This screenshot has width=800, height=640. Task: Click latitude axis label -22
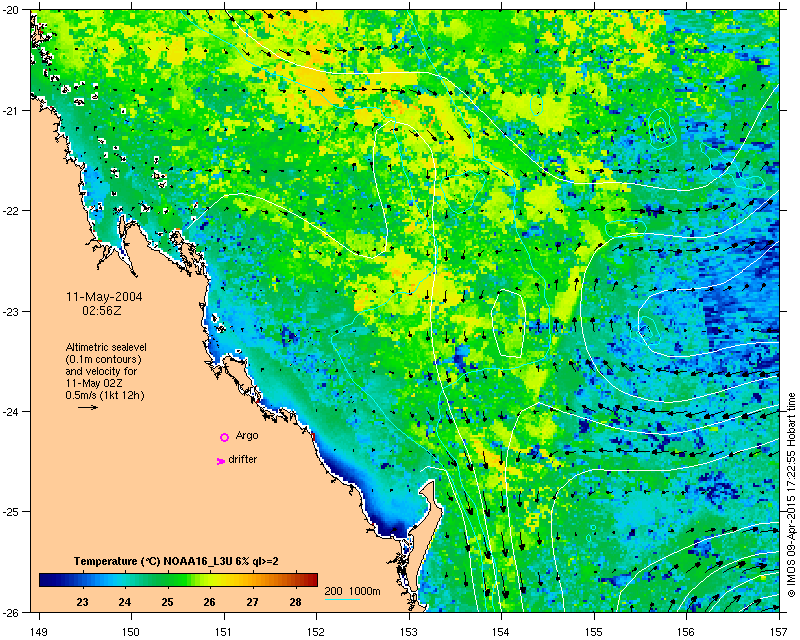[11, 211]
